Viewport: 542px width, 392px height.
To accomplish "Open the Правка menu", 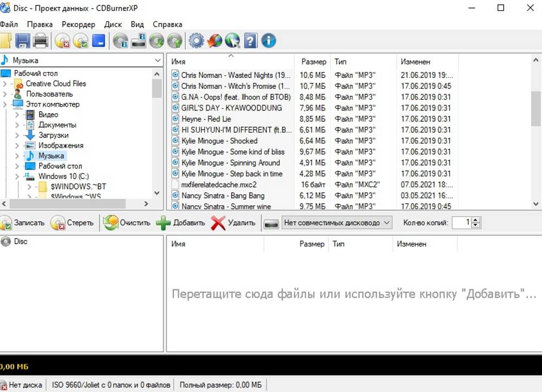I will [40, 24].
